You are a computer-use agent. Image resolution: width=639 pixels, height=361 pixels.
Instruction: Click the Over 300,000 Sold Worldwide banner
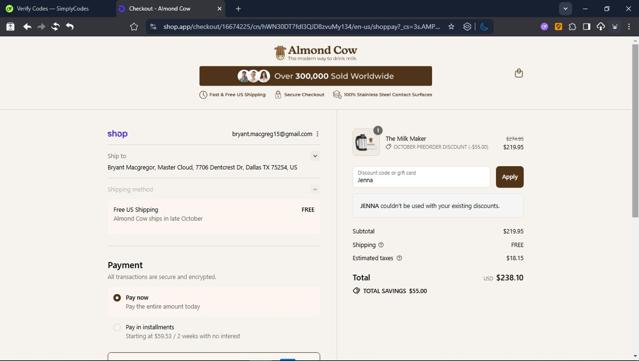pos(315,76)
